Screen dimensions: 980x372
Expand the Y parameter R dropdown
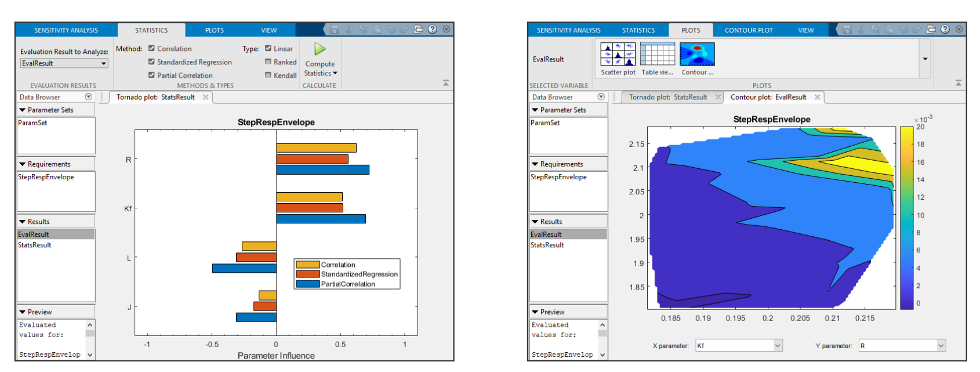pyautogui.click(x=941, y=346)
